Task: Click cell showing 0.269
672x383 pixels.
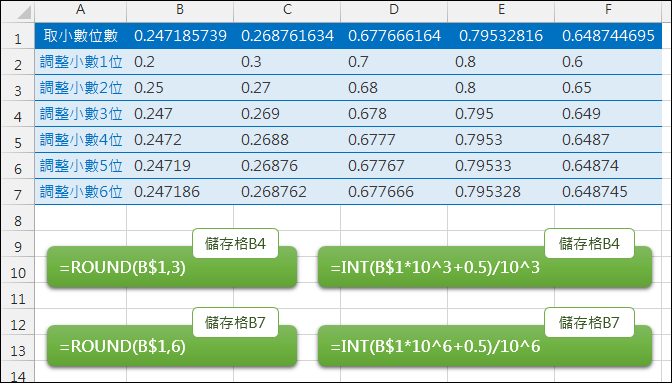Action: click(287, 114)
